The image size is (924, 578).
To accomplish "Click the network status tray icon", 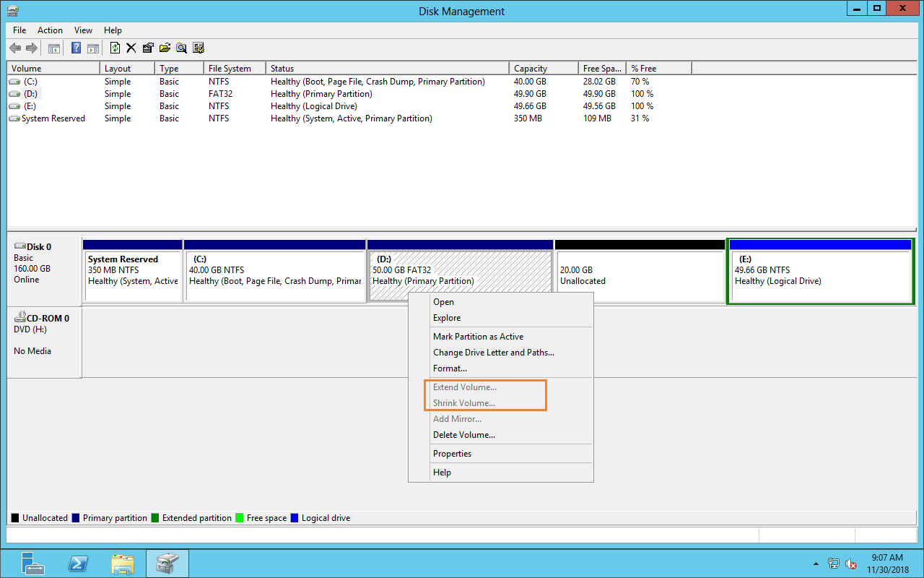I will 834,563.
